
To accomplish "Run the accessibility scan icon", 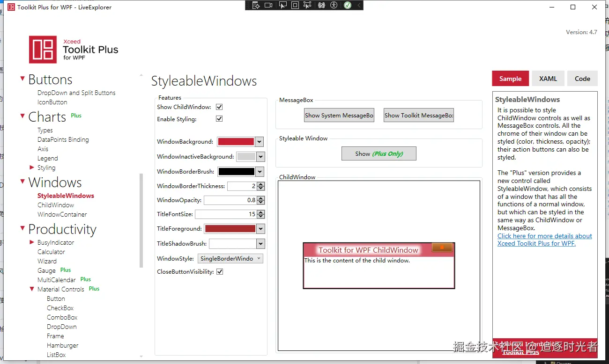I will [x=334, y=5].
